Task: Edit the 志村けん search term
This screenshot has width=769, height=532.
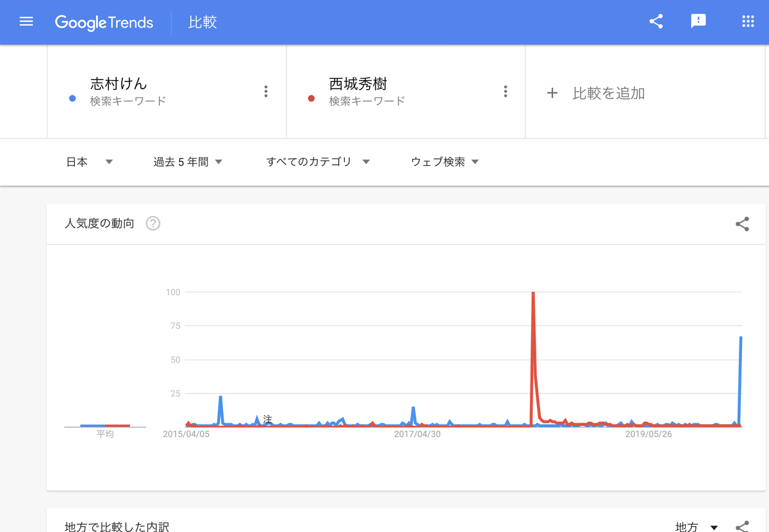Action: [x=119, y=84]
